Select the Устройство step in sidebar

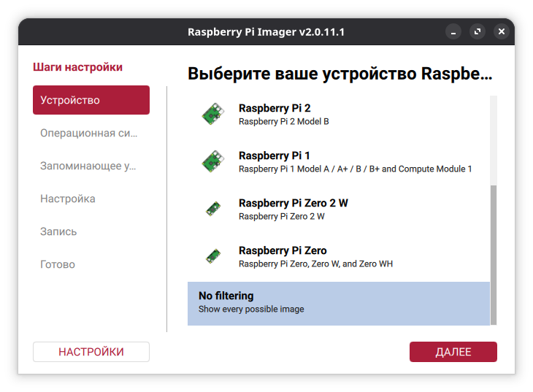(91, 100)
